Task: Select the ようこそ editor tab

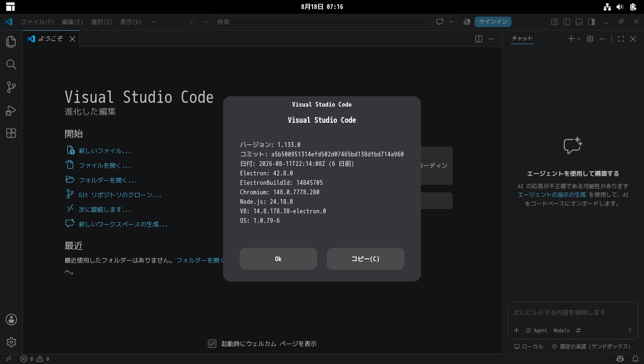Action: pos(51,39)
